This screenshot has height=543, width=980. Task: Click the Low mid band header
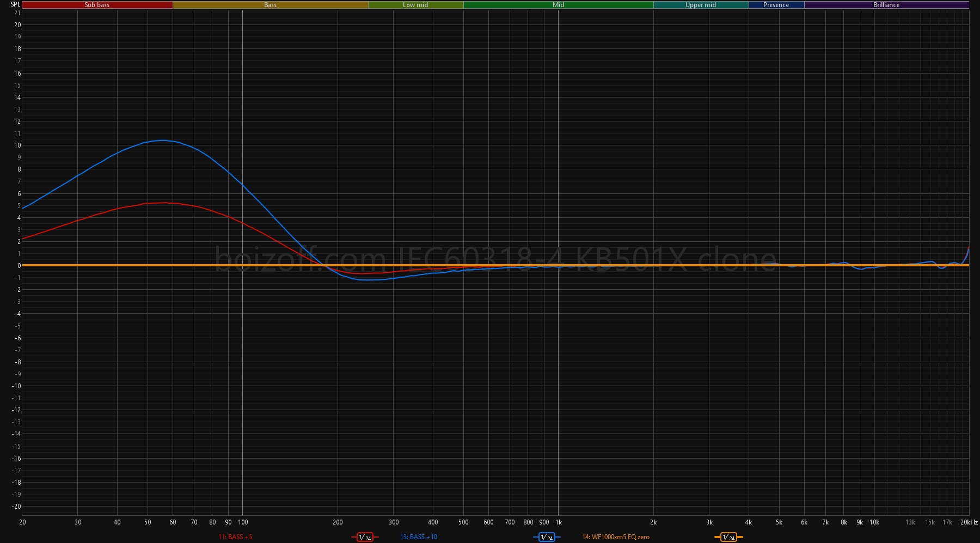coord(415,5)
